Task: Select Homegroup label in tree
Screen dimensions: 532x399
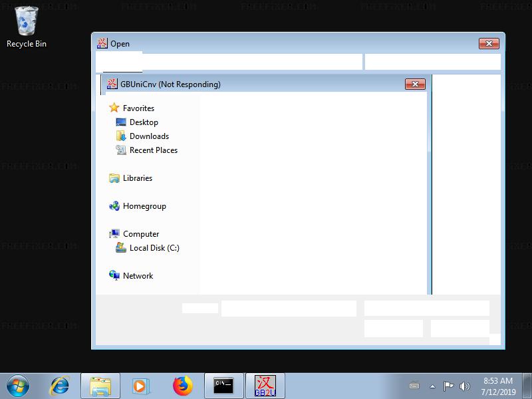Action: click(x=144, y=206)
